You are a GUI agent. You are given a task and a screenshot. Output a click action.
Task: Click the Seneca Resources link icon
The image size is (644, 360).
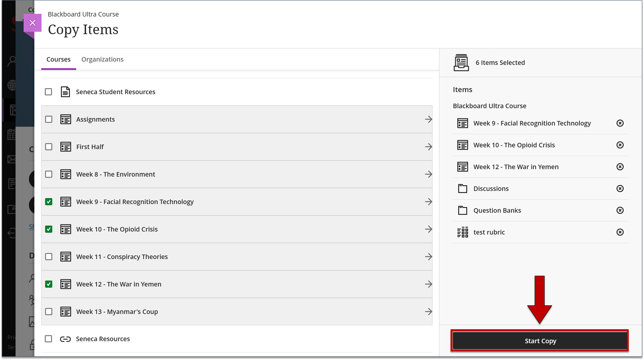coord(65,339)
